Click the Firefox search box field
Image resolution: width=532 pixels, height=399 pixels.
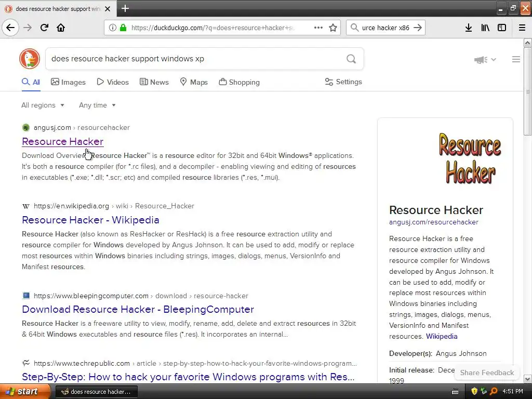(x=385, y=28)
